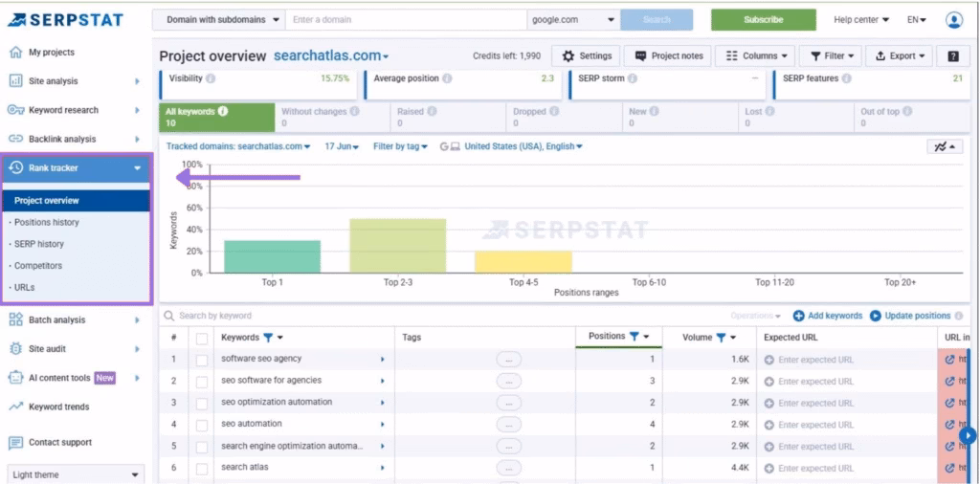
Task: Open external URL icon in first row
Action: tap(949, 360)
